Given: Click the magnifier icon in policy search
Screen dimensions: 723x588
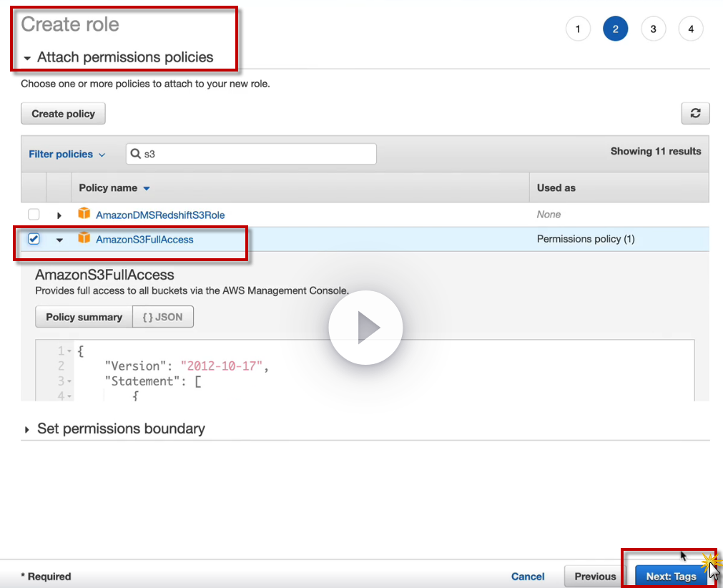Looking at the screenshot, I should 136,154.
